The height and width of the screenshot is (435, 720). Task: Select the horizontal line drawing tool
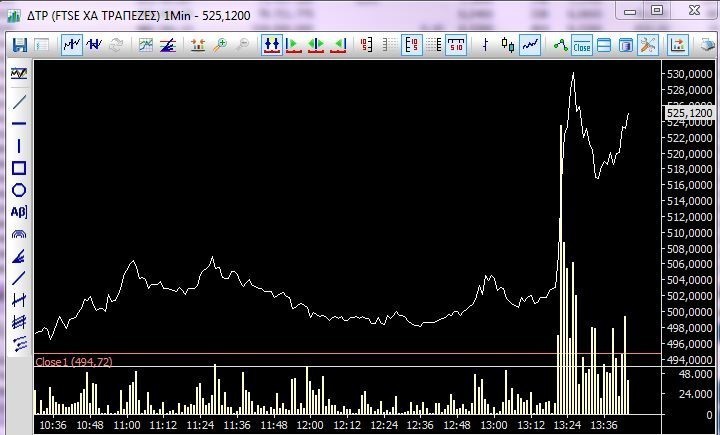19,124
